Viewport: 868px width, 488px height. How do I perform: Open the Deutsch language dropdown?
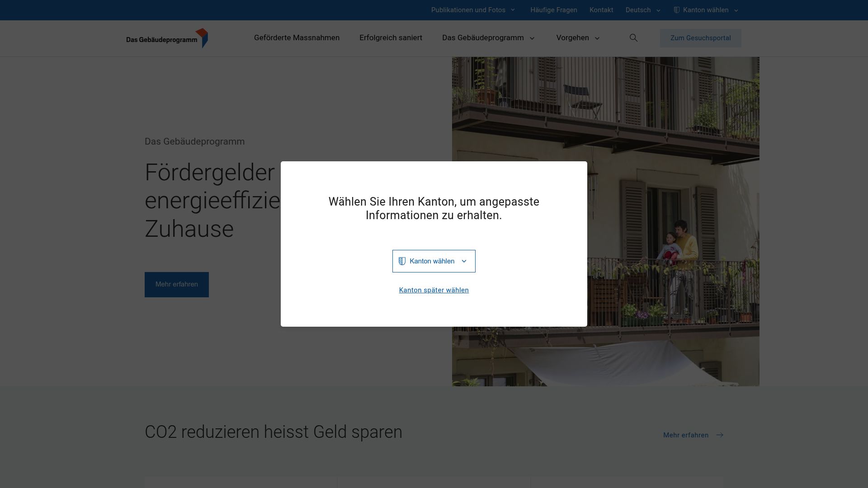tap(642, 10)
